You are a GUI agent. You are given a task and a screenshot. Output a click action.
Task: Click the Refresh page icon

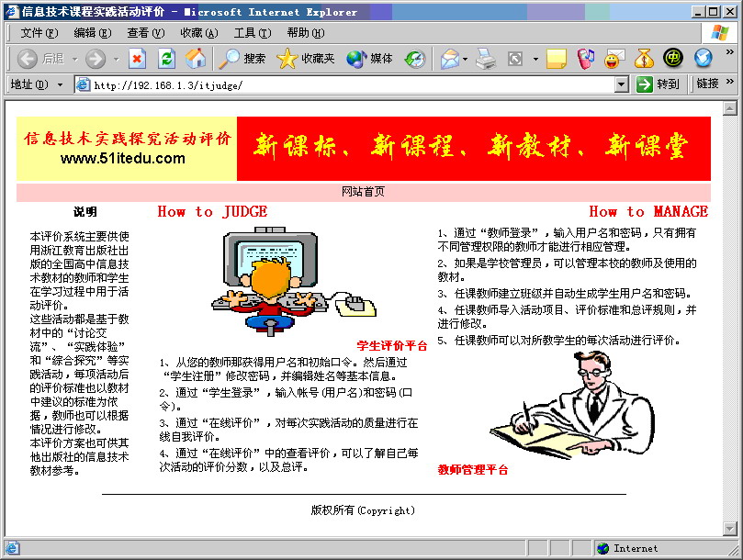(166, 59)
